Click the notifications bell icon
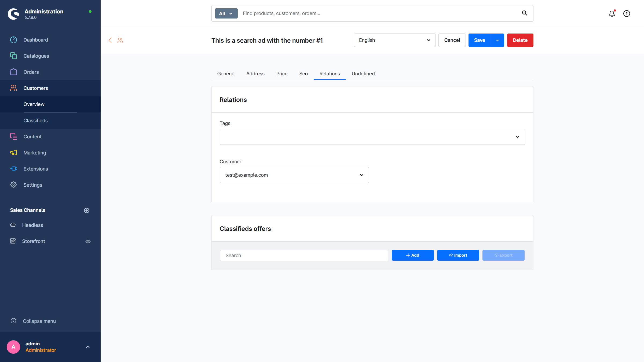The width and height of the screenshot is (644, 362). pos(612,13)
